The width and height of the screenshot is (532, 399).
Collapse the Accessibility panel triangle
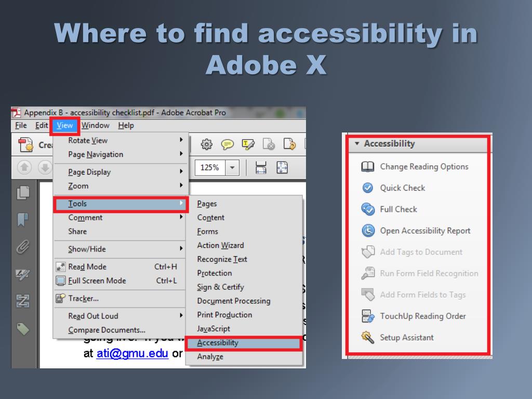(x=357, y=143)
